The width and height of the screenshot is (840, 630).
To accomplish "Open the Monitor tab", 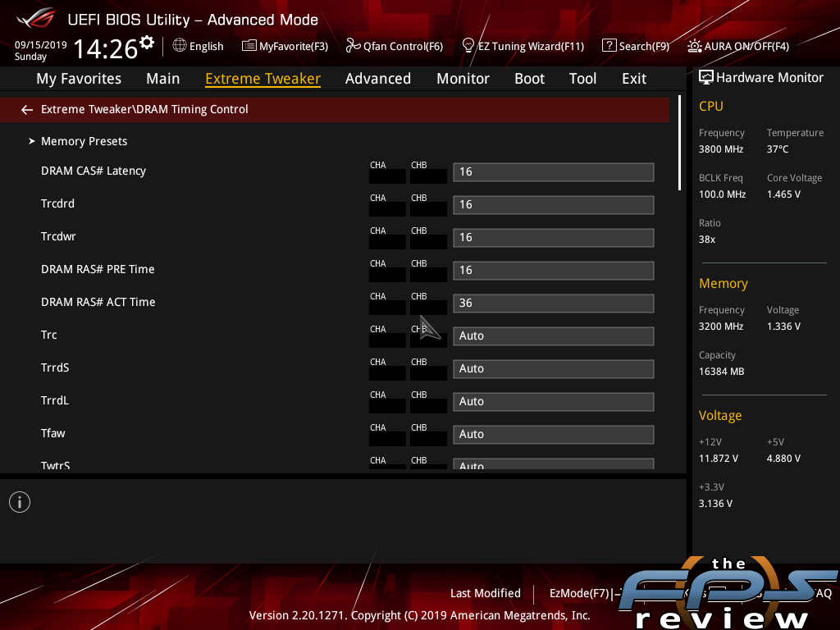I will click(463, 79).
